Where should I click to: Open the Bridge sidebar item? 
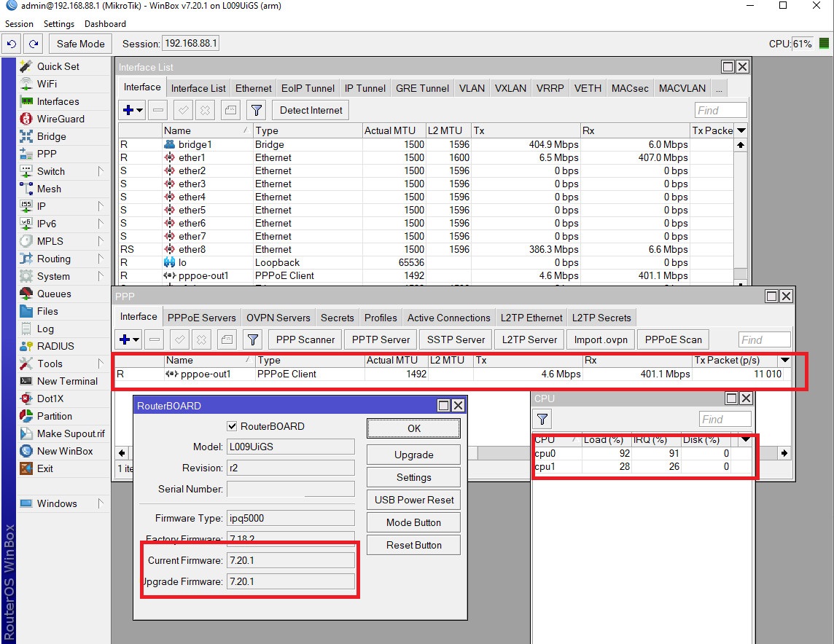(51, 136)
